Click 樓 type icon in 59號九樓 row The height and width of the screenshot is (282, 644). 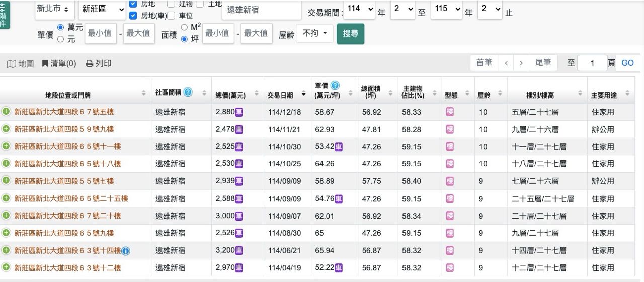tap(450, 129)
